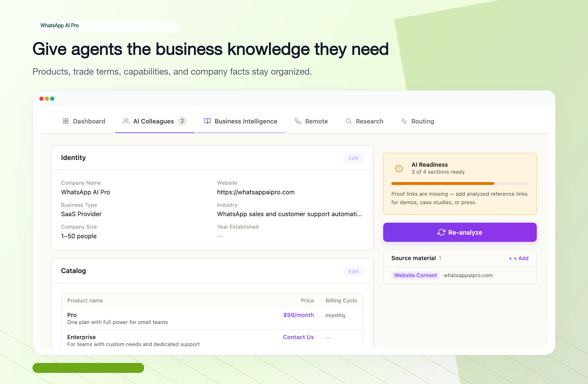Image resolution: width=588 pixels, height=384 pixels.
Task: Click the yellow window dot
Action: (47, 99)
